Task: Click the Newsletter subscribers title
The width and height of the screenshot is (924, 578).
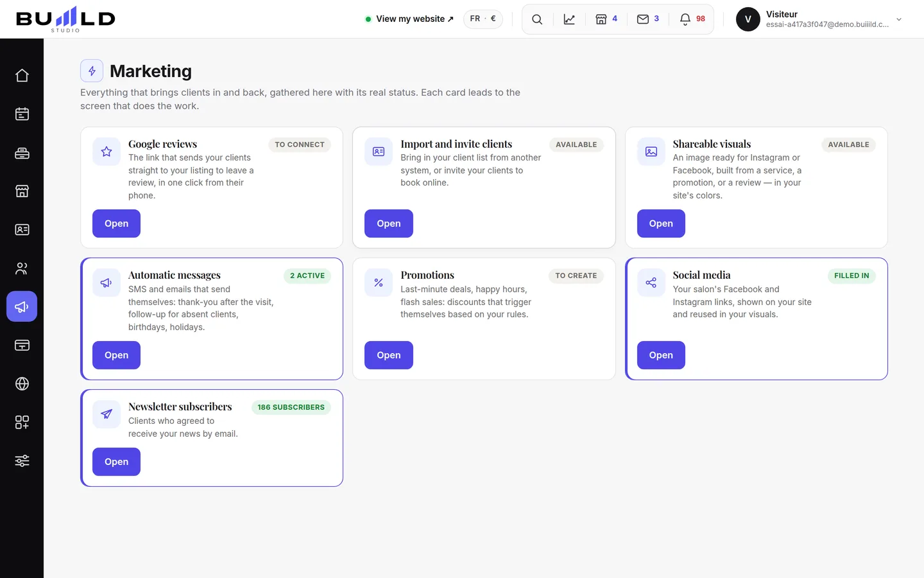Action: [x=180, y=407]
